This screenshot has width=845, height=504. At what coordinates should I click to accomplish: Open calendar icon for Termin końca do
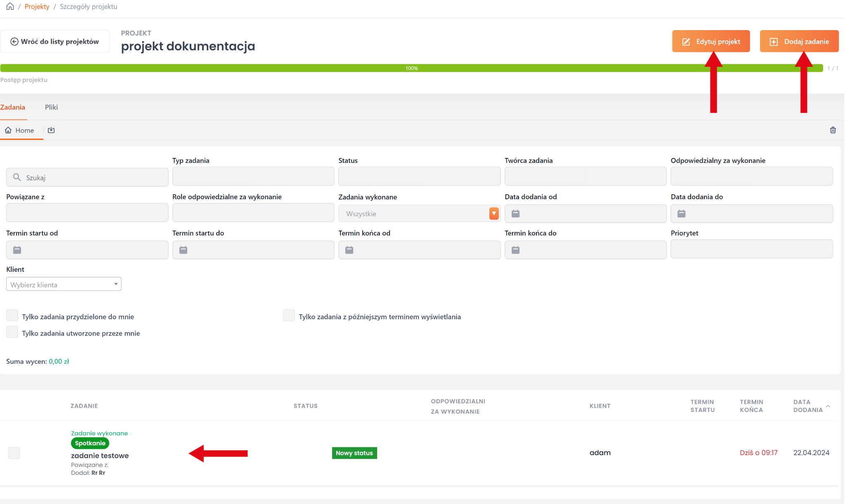click(515, 250)
